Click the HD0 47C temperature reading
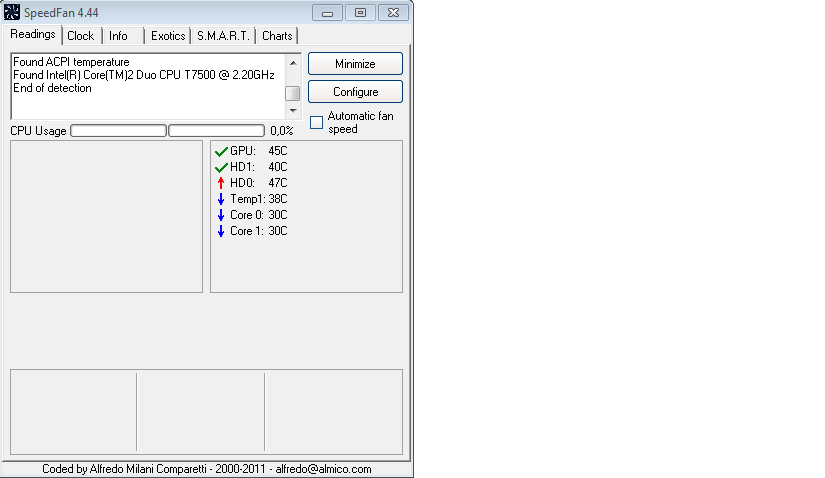The width and height of the screenshot is (825, 478). [258, 183]
